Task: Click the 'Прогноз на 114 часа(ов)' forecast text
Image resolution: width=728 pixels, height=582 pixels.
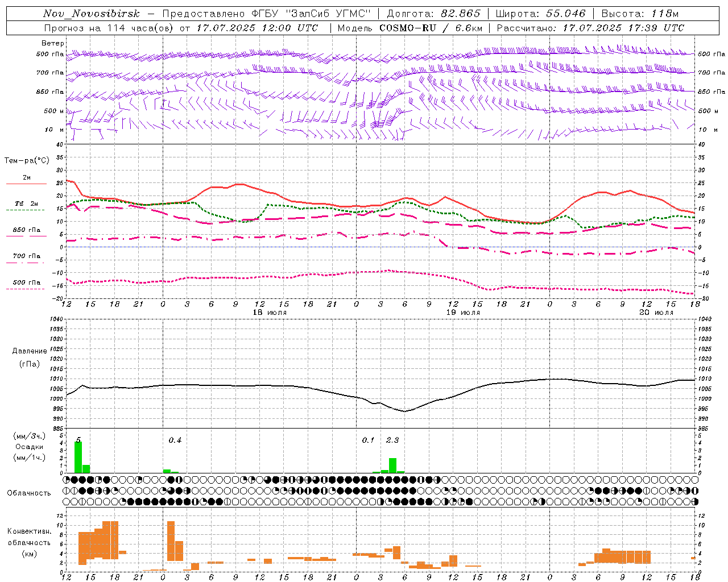Action: (109, 28)
